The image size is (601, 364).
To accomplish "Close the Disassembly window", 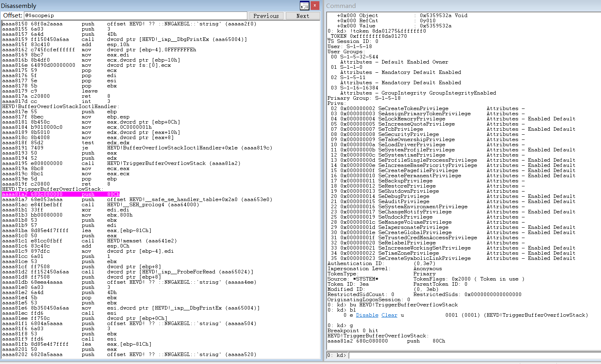I will [315, 6].
